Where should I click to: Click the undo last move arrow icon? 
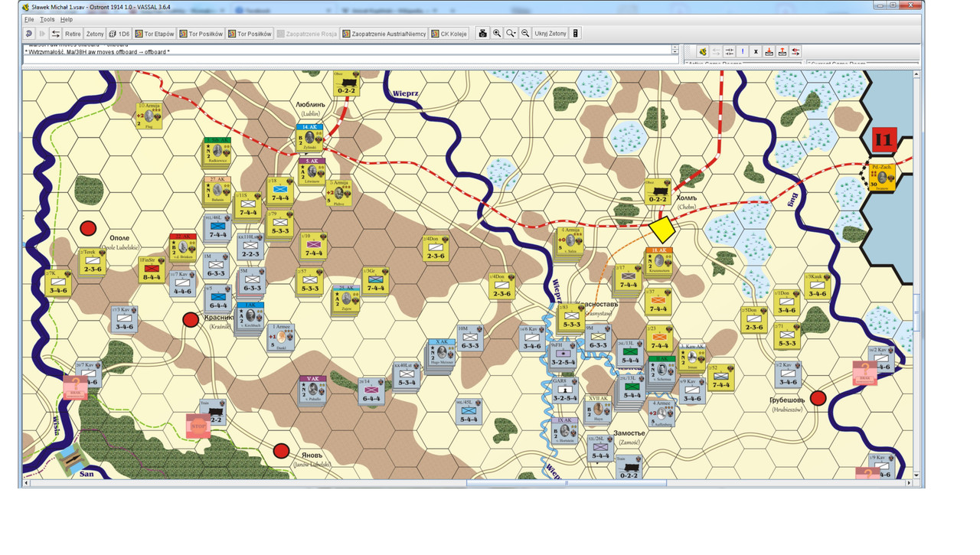[29, 34]
